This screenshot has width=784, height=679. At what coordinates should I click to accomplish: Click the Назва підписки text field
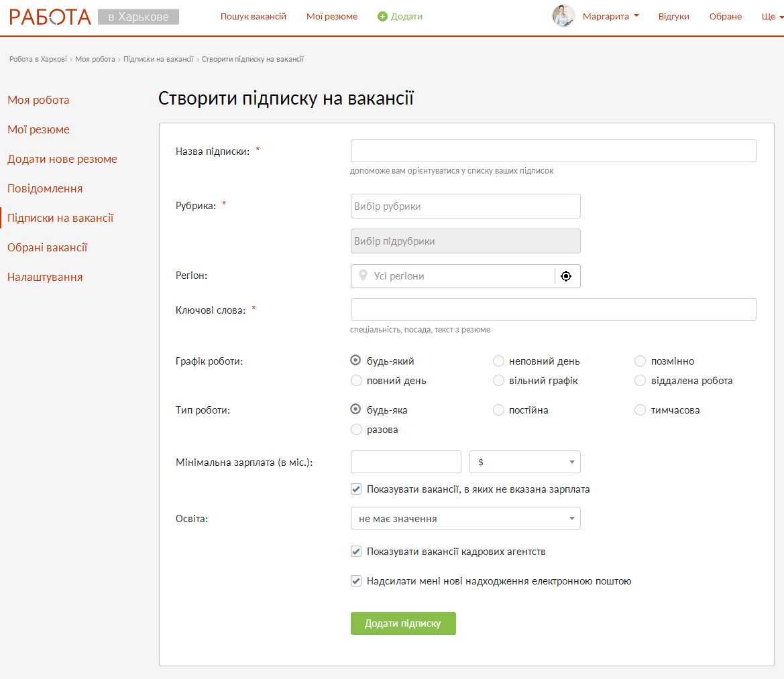(553, 151)
